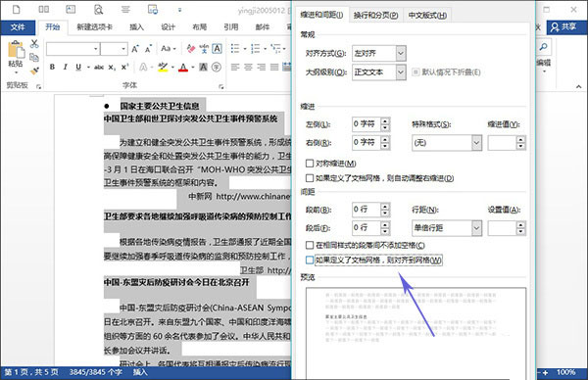Toggle the 对称缩进 checkbox

tap(310, 164)
